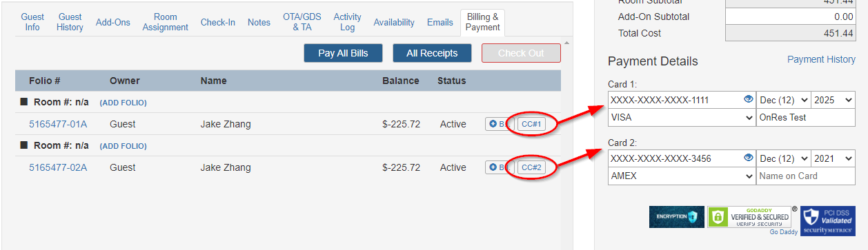Reveal Card 2 number with eye icon
This screenshot has height=250, width=868.
(x=749, y=158)
